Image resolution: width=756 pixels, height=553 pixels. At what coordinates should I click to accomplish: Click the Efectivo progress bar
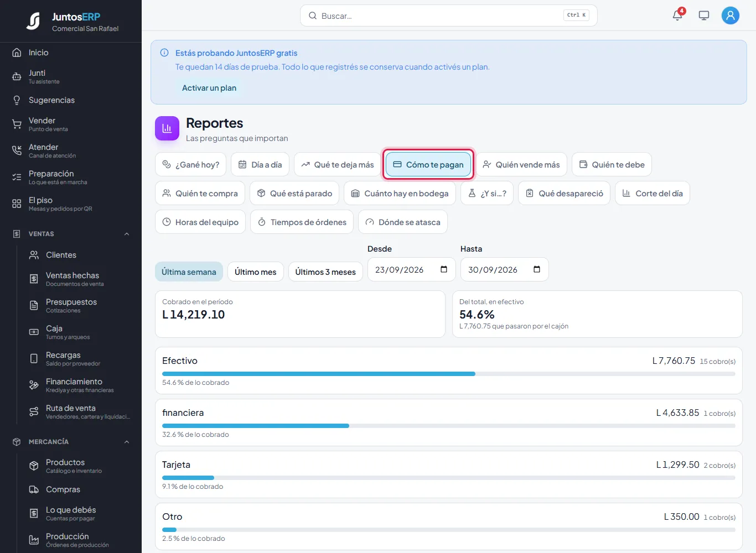[449, 374]
